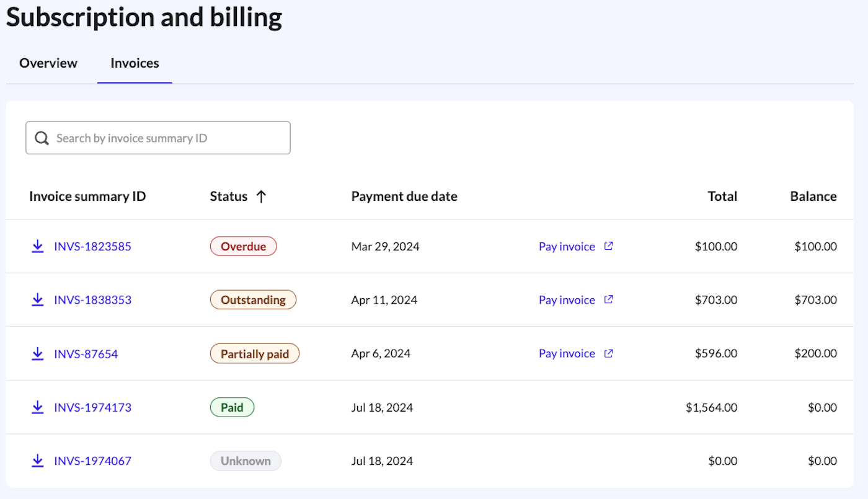
Task: Click download icon beside INVS-1974173
Action: [x=37, y=407]
